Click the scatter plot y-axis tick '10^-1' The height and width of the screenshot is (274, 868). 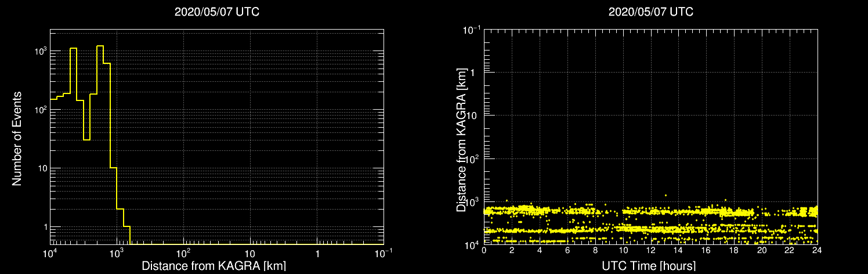[472, 29]
